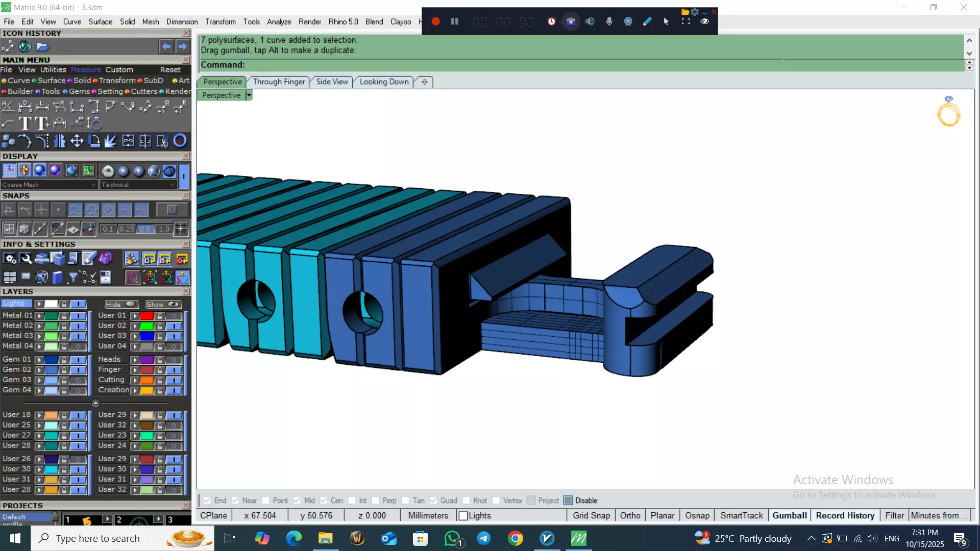
Task: Switch to the Side View tab
Action: [x=332, y=82]
